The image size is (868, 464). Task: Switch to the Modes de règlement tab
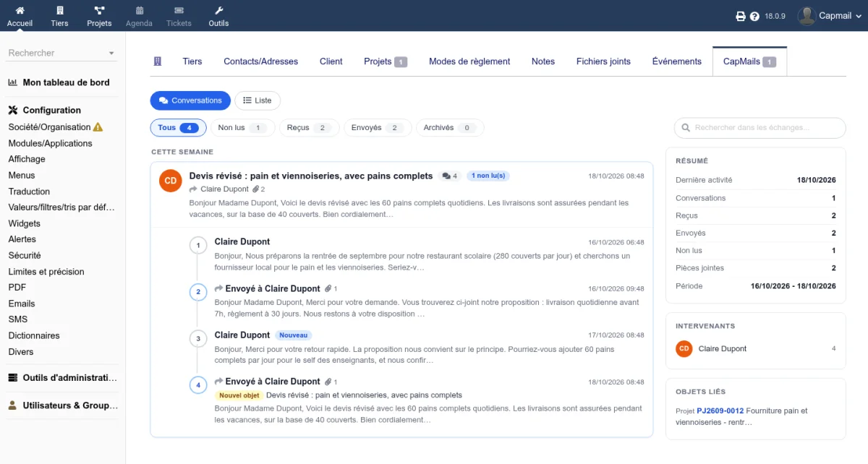[x=469, y=61]
